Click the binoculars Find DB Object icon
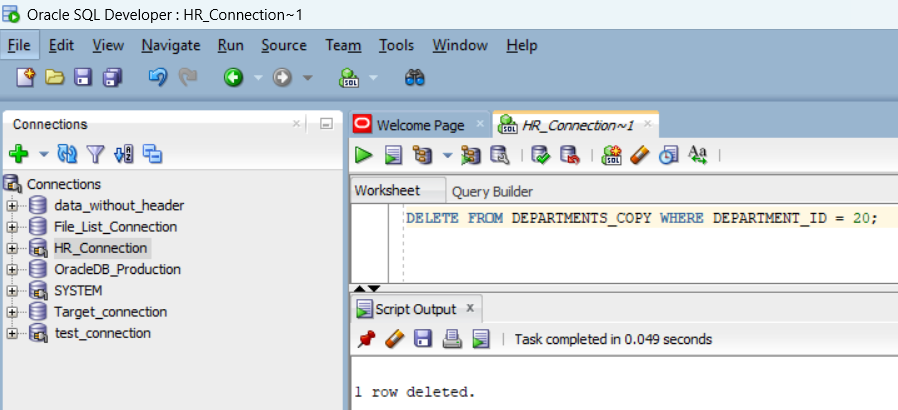The height and width of the screenshot is (410, 898). tap(414, 77)
